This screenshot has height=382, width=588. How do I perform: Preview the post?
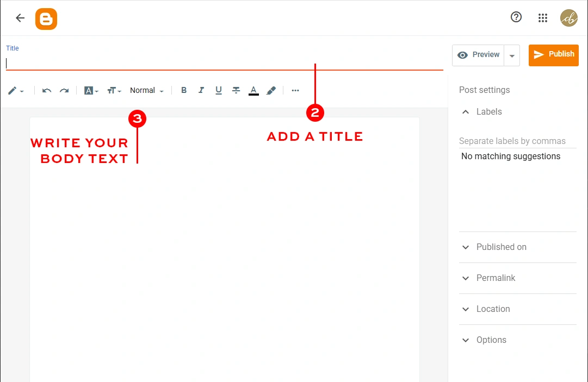pyautogui.click(x=478, y=55)
